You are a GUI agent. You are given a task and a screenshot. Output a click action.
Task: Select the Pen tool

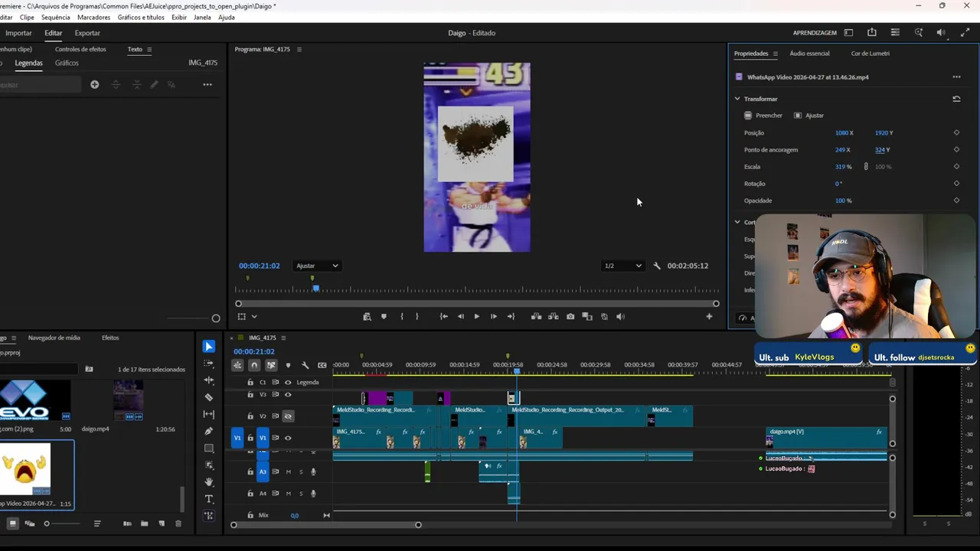tap(209, 431)
